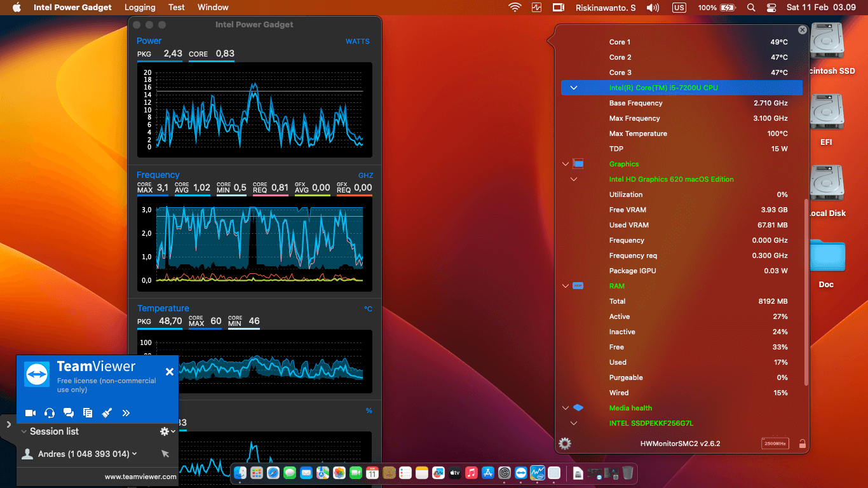868x488 pixels.
Task: Click the remote control arrow beside Andres
Action: (165, 454)
